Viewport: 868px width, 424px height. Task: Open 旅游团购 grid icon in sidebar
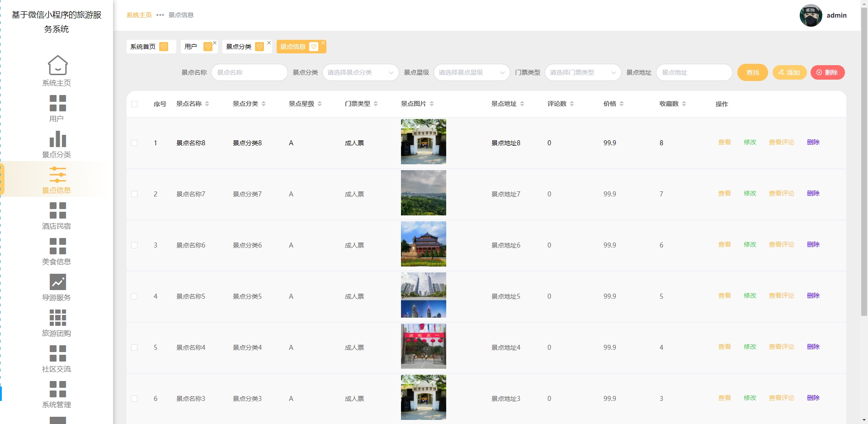[57, 318]
